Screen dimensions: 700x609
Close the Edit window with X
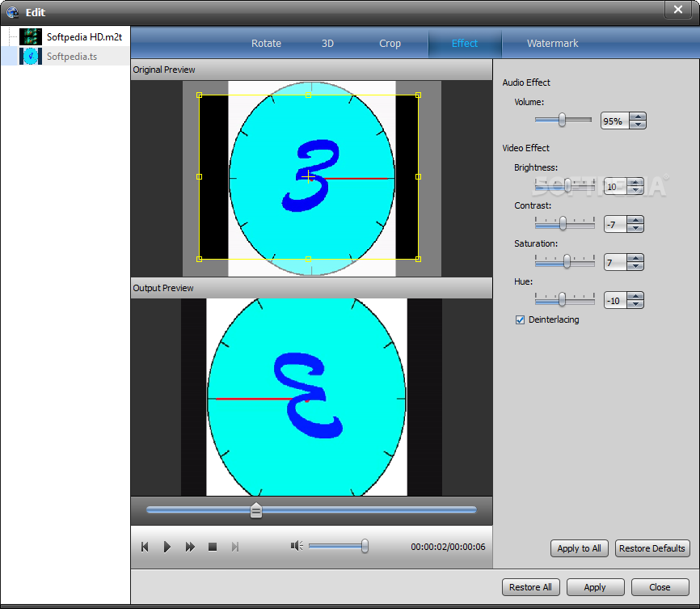(678, 10)
